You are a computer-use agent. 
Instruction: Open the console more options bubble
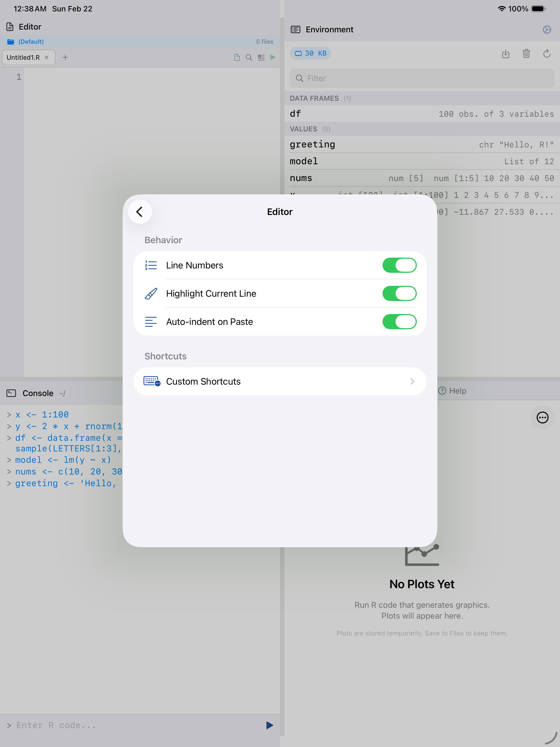click(542, 418)
